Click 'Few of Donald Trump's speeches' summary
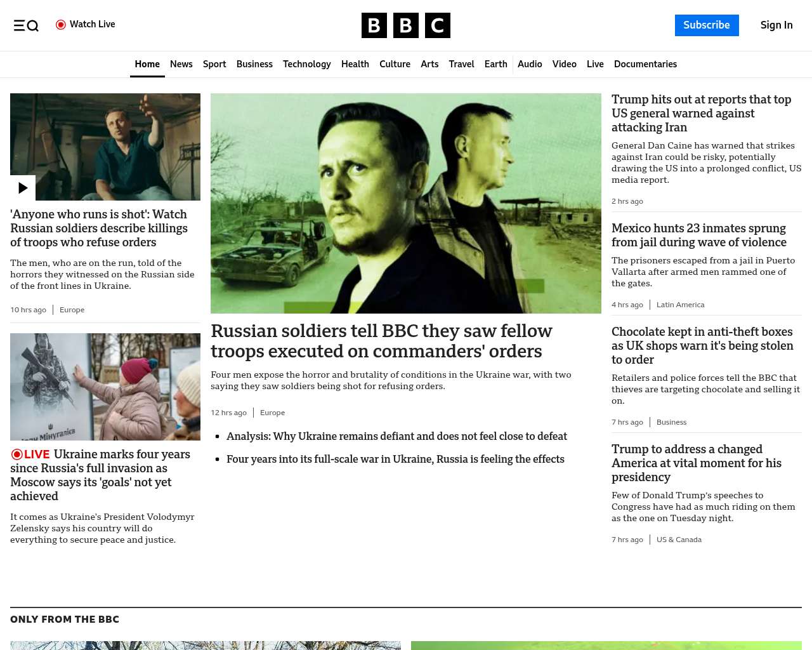This screenshot has height=650, width=812. click(x=704, y=507)
